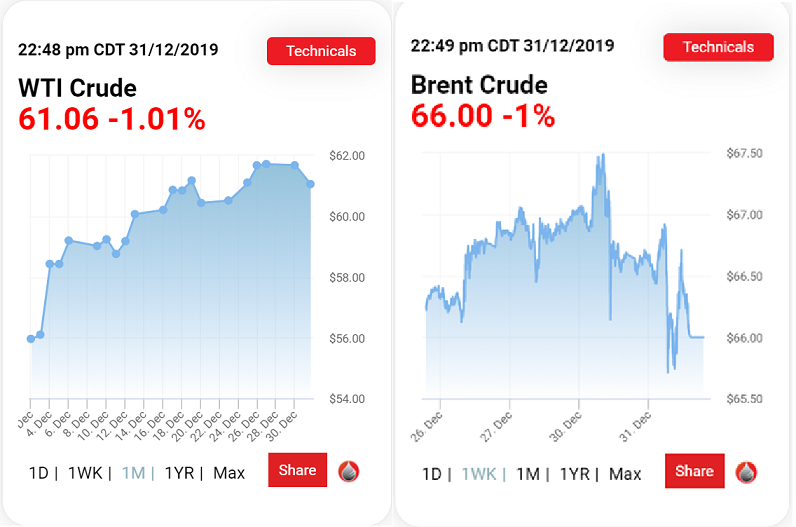
Task: Click the oil drop icon under WTI chart
Action: click(349, 471)
